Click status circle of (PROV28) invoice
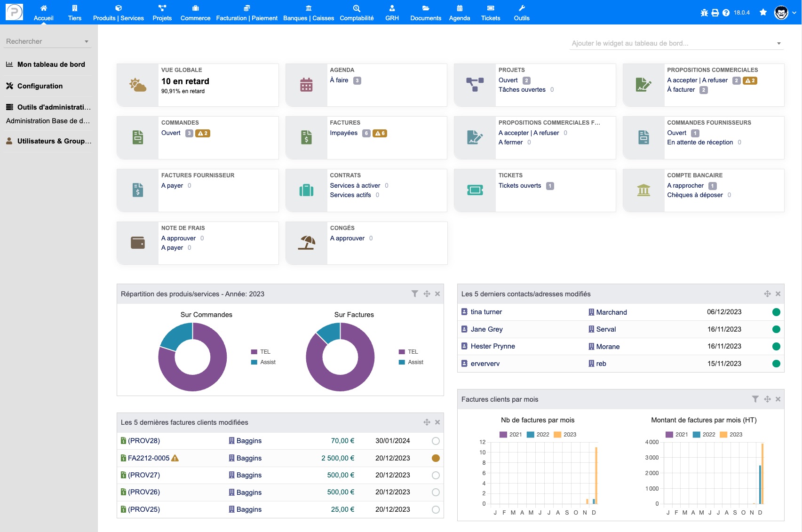 click(x=436, y=441)
